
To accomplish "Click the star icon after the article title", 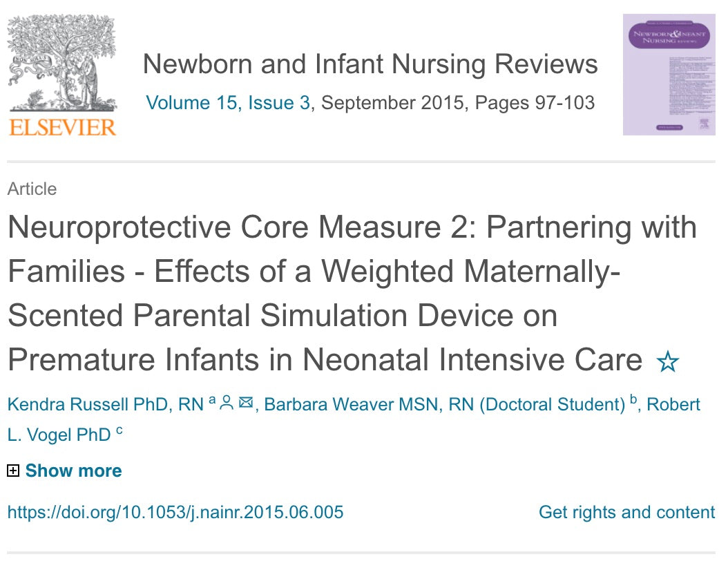I will (x=667, y=361).
